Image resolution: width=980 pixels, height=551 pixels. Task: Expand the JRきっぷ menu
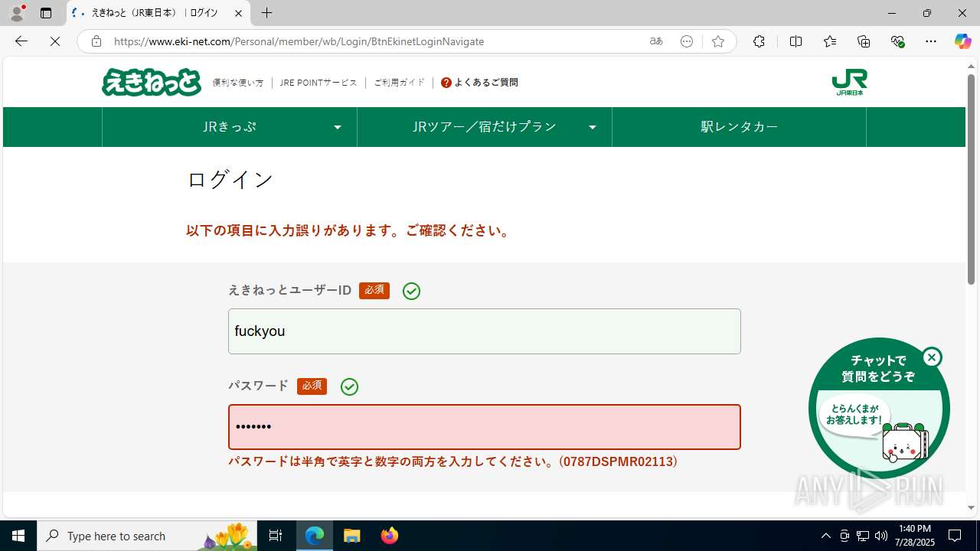point(230,127)
